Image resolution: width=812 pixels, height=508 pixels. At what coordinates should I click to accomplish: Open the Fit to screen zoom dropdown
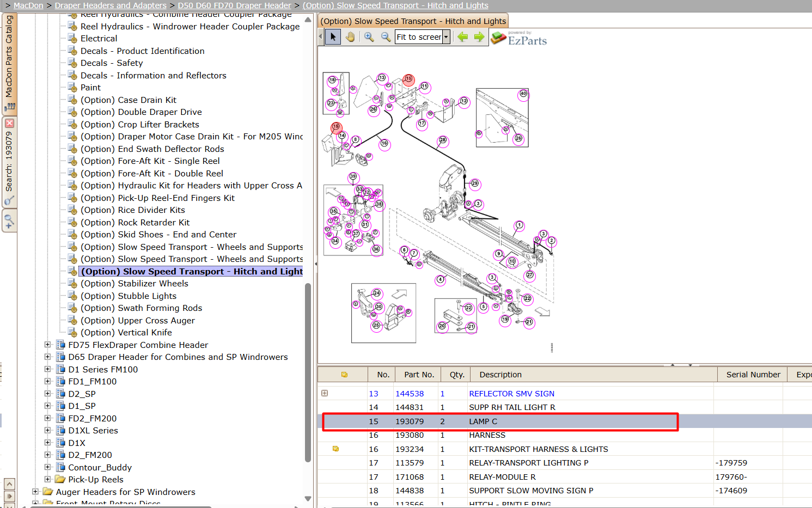point(446,37)
